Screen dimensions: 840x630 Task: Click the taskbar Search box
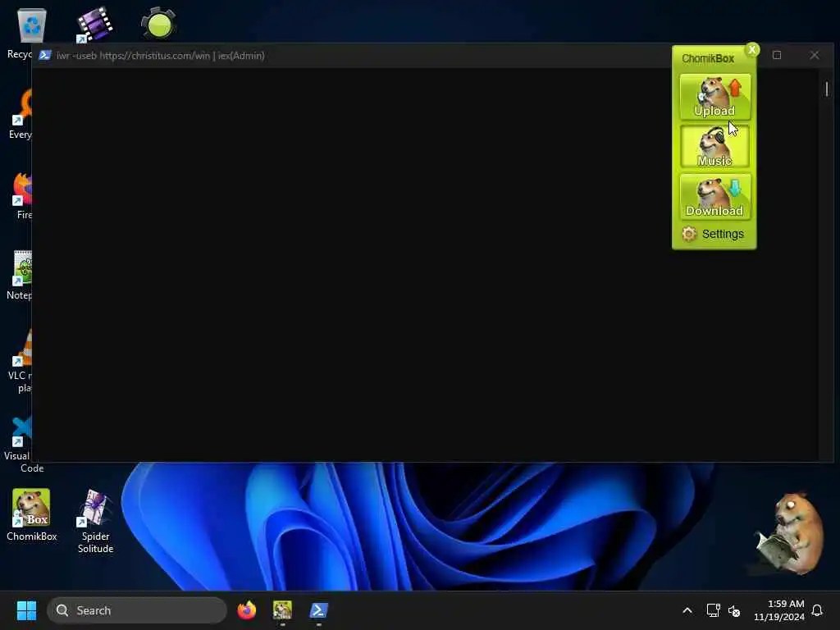(x=137, y=610)
